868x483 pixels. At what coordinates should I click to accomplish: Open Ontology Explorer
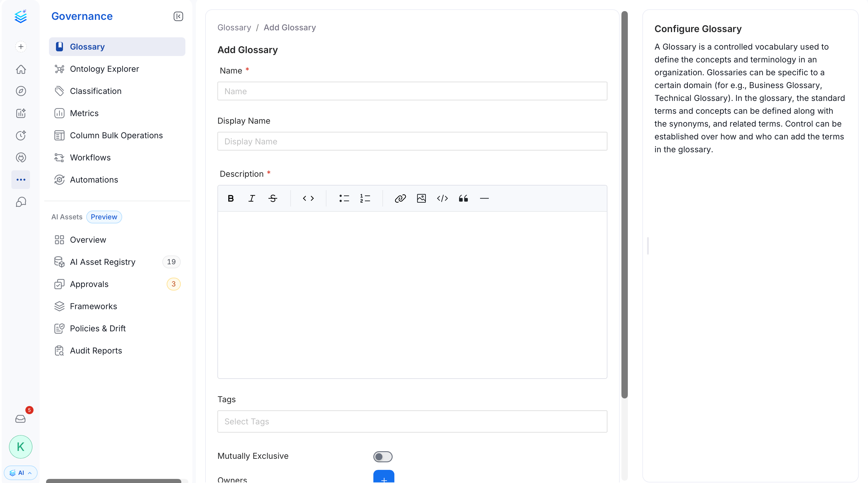pyautogui.click(x=117, y=69)
